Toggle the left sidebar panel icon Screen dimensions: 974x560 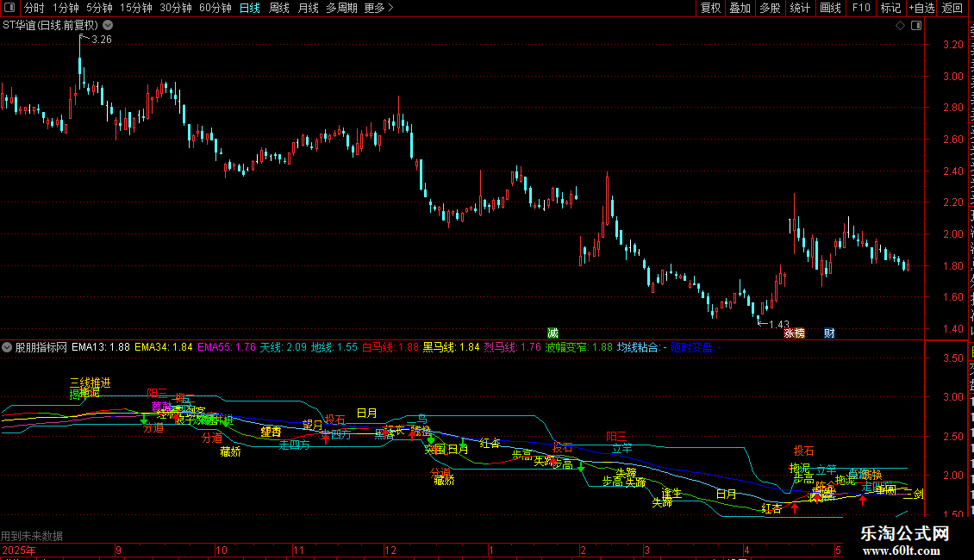click(x=9, y=8)
